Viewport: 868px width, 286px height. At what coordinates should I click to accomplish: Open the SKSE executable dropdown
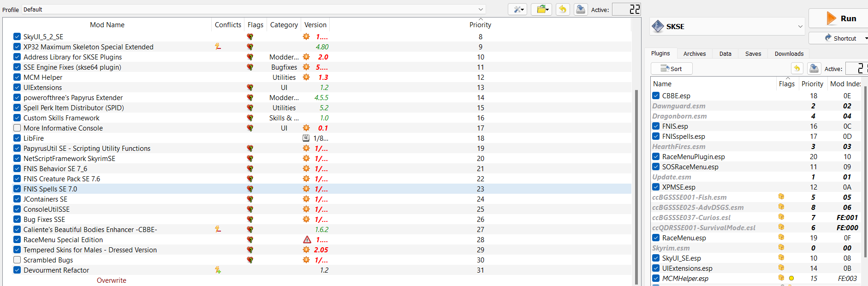click(x=727, y=26)
